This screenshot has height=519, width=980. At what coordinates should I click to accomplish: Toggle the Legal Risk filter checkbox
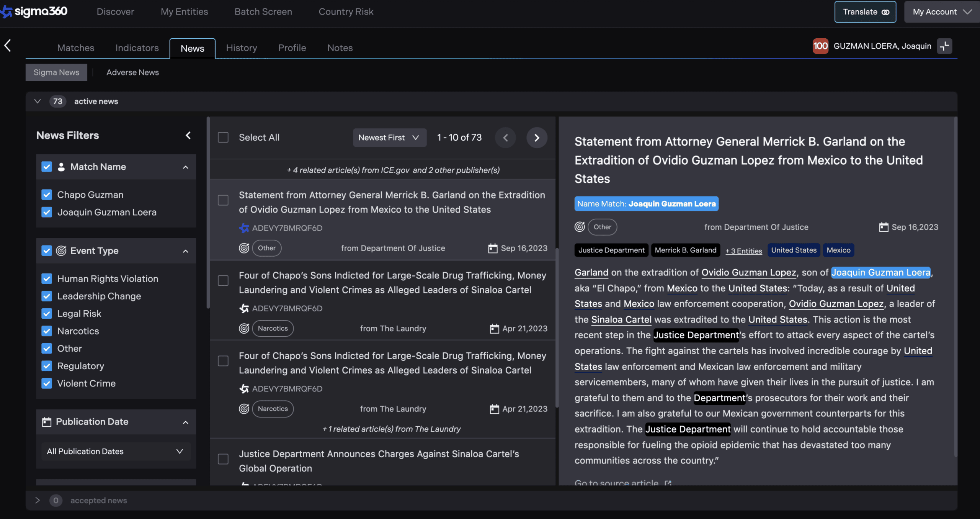(x=47, y=313)
